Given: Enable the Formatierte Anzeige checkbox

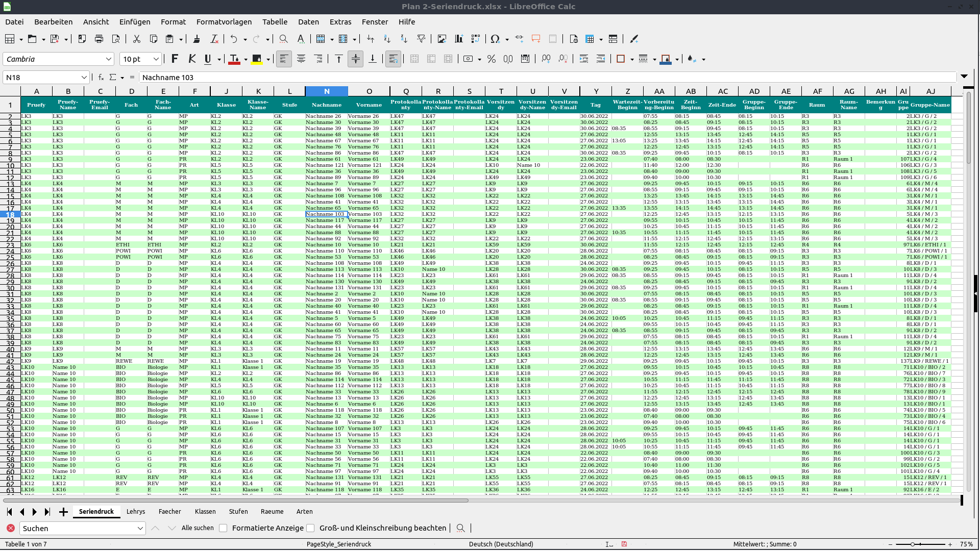Looking at the screenshot, I should [223, 528].
